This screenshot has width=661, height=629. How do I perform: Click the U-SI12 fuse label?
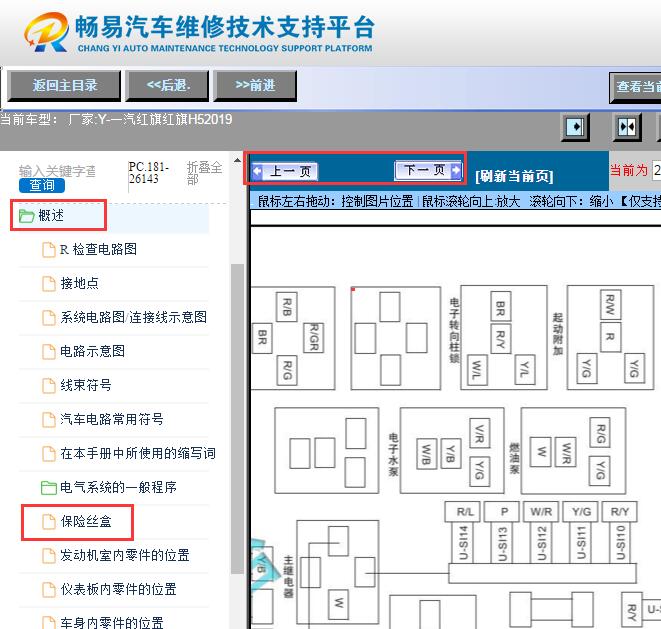(x=542, y=543)
